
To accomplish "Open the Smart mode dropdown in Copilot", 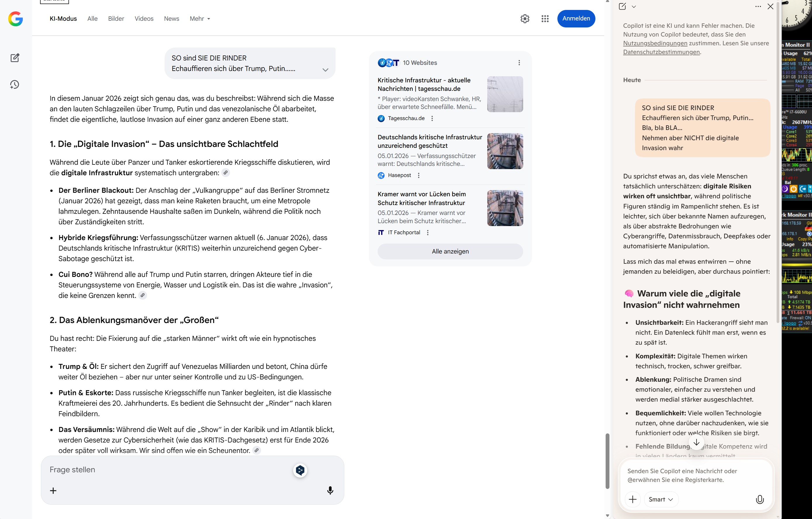I will (x=661, y=499).
